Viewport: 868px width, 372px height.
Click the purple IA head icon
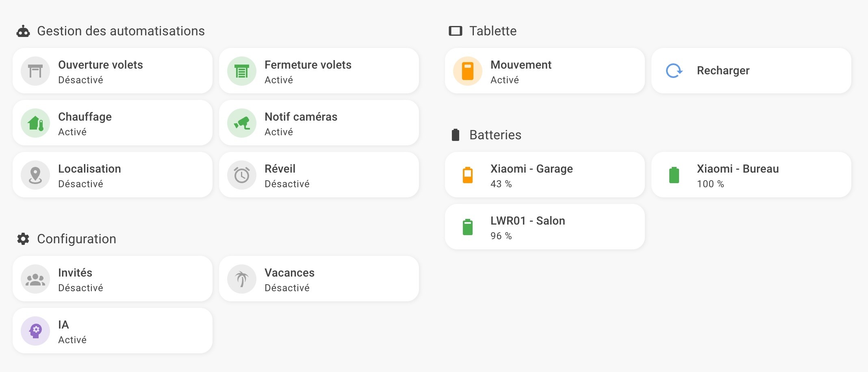coord(35,331)
